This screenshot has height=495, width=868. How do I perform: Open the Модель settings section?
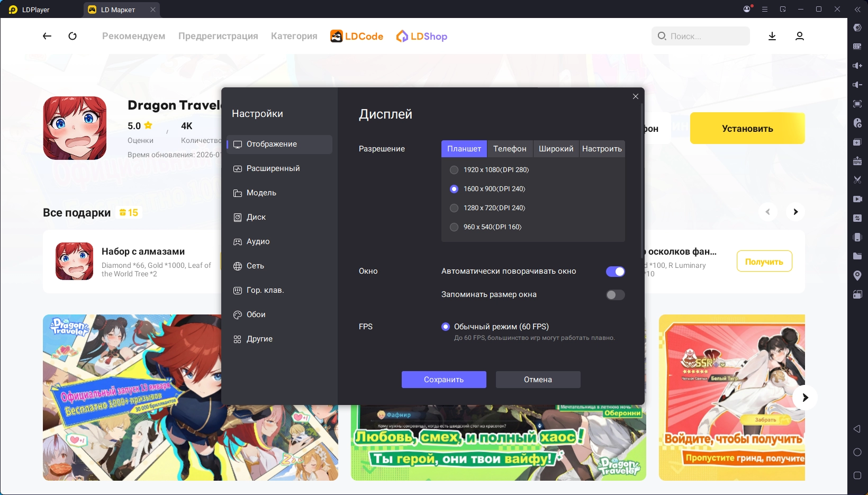[279, 193]
